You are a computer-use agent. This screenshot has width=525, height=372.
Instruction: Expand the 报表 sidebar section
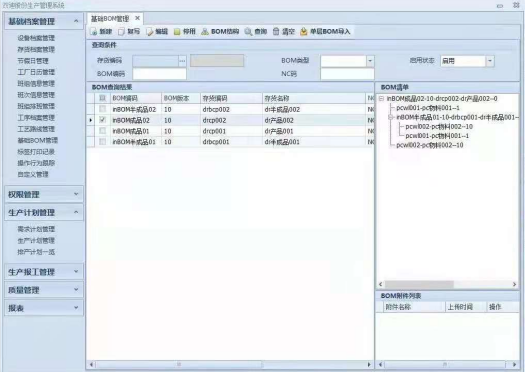pos(44,308)
